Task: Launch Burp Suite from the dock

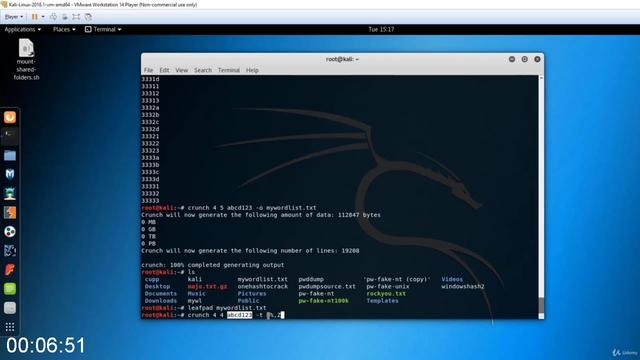Action: pyautogui.click(x=10, y=212)
